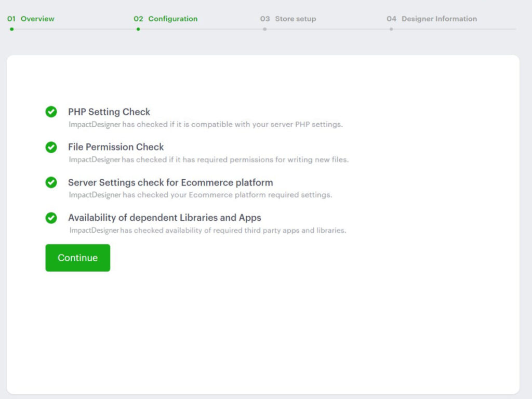532x399 pixels.
Task: Click the progress dot under Overview
Action: (x=11, y=29)
